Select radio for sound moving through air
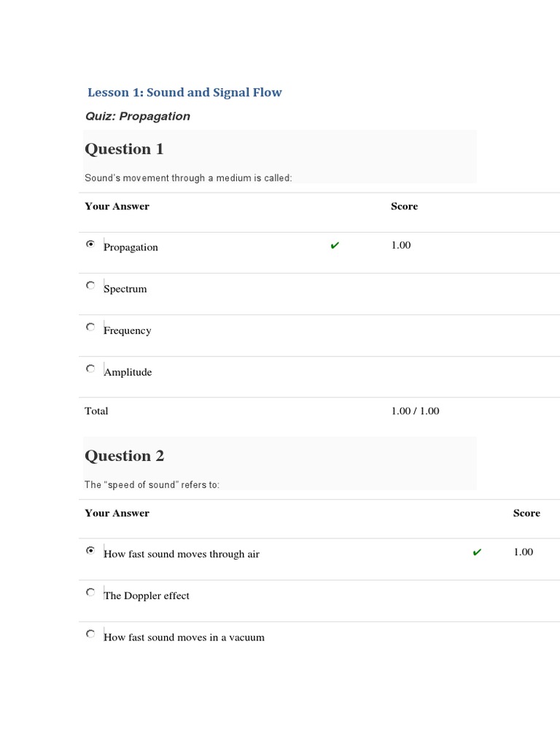Image resolution: width=560 pixels, height=747 pixels. 90,551
